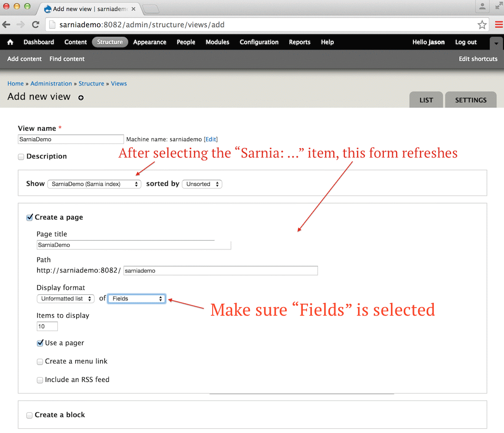Uncheck the Create a page checkbox

(x=30, y=217)
